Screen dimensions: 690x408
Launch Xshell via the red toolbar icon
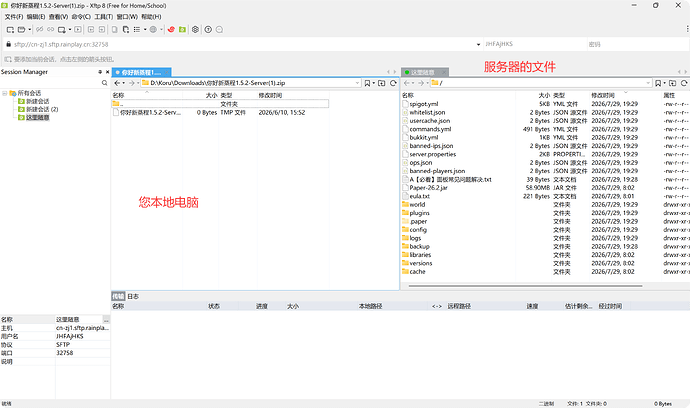pyautogui.click(x=171, y=29)
